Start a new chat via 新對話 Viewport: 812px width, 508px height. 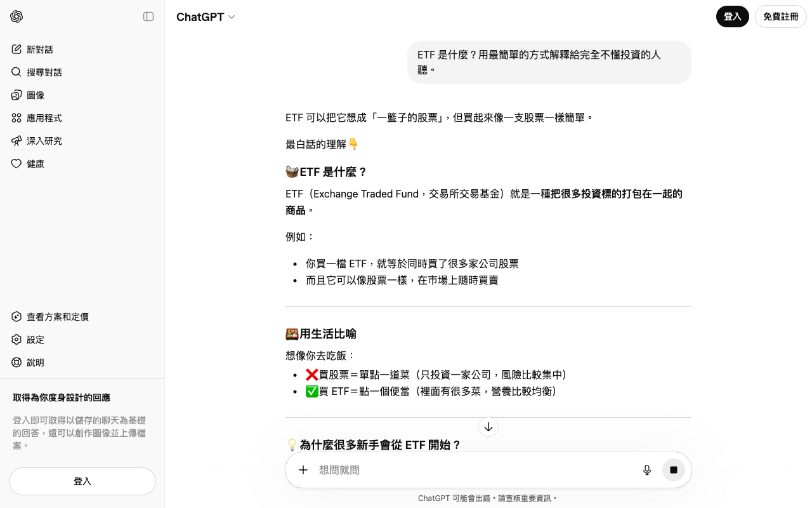coord(40,50)
